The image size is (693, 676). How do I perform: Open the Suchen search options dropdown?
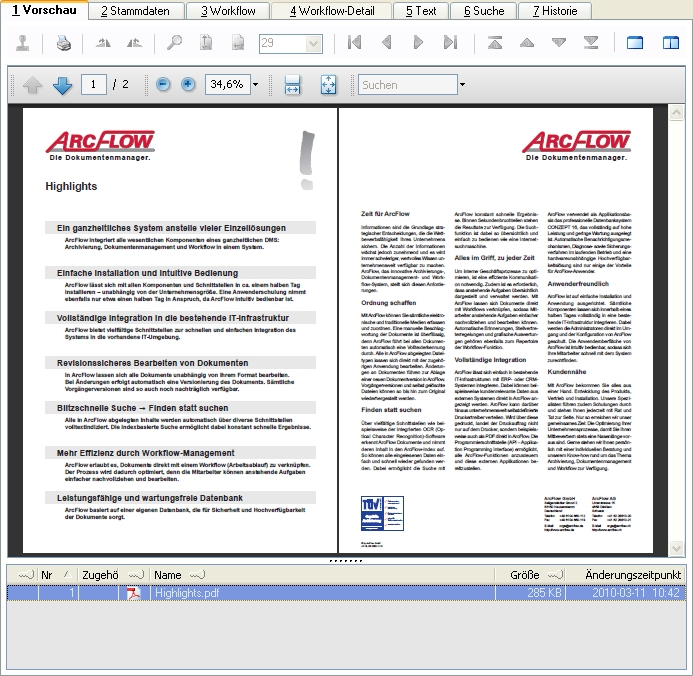point(462,84)
